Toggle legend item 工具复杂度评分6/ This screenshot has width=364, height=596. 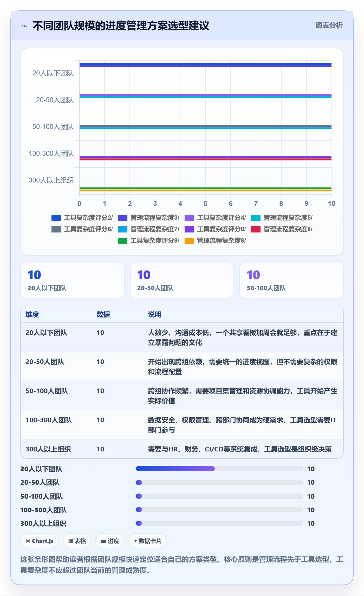pos(82,229)
